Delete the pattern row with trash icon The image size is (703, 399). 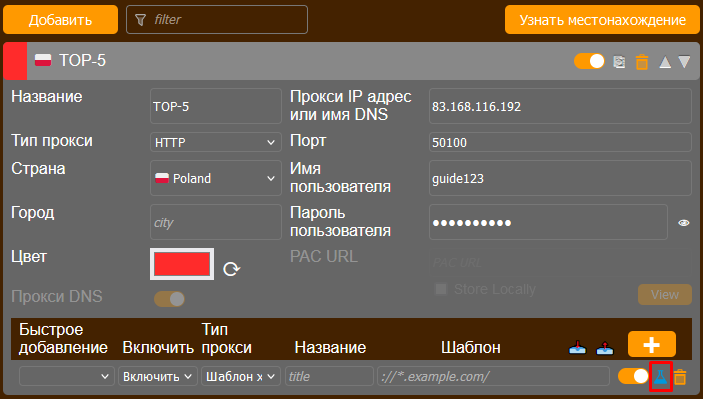[680, 377]
